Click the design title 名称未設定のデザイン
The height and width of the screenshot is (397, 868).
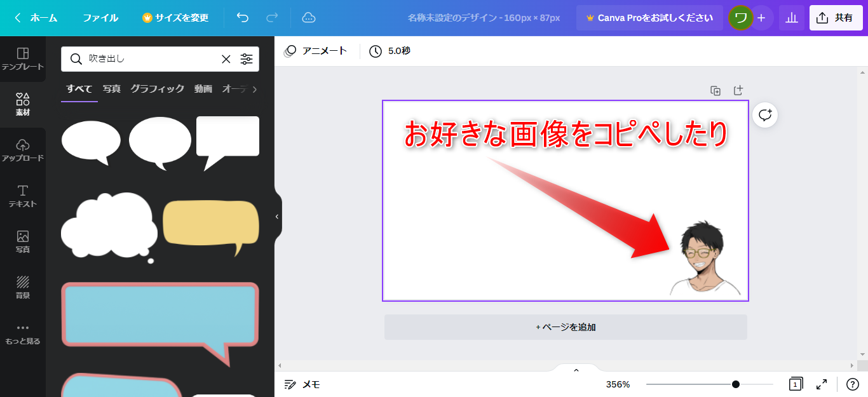[484, 18]
